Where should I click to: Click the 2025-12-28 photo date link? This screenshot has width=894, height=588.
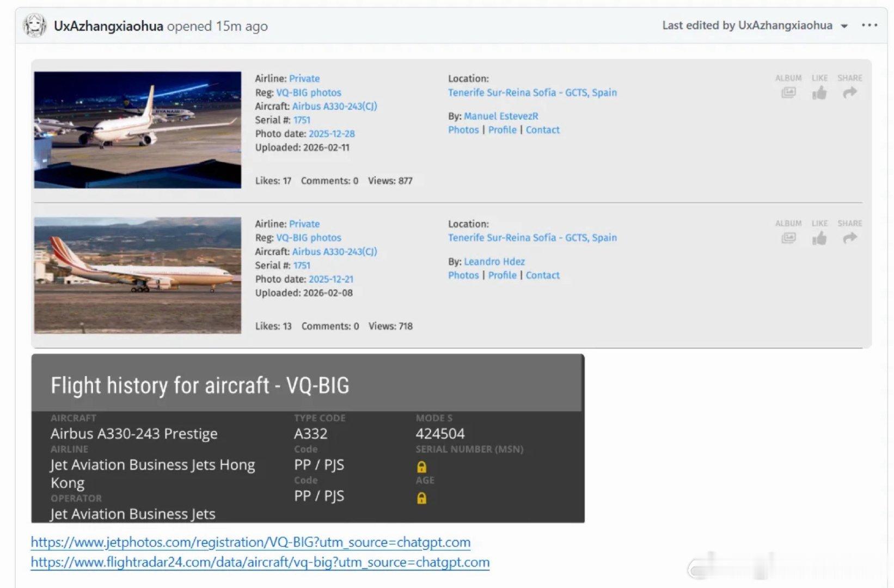(x=332, y=133)
